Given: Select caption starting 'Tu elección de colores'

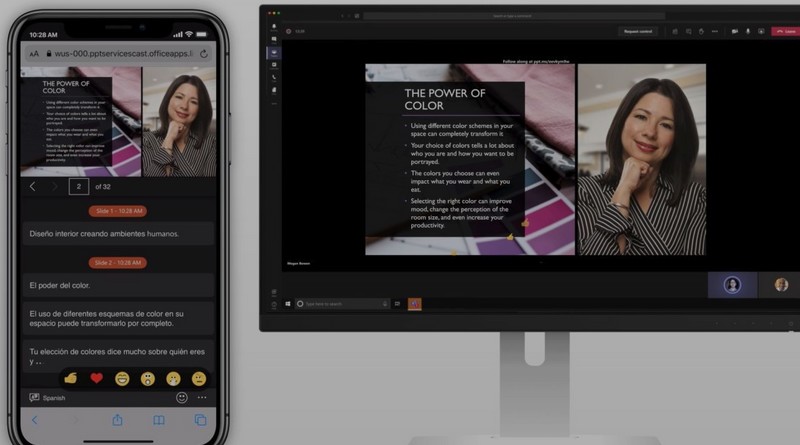Looking at the screenshot, I should 118,356.
